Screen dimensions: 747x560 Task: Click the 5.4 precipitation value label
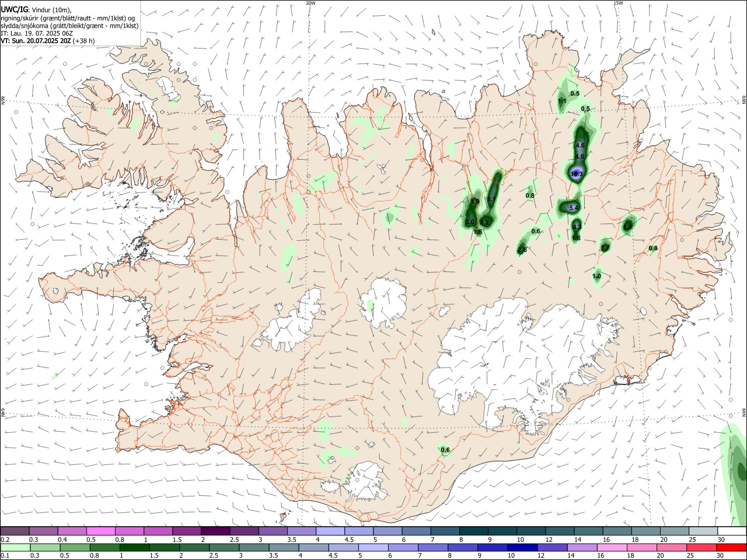(x=573, y=208)
